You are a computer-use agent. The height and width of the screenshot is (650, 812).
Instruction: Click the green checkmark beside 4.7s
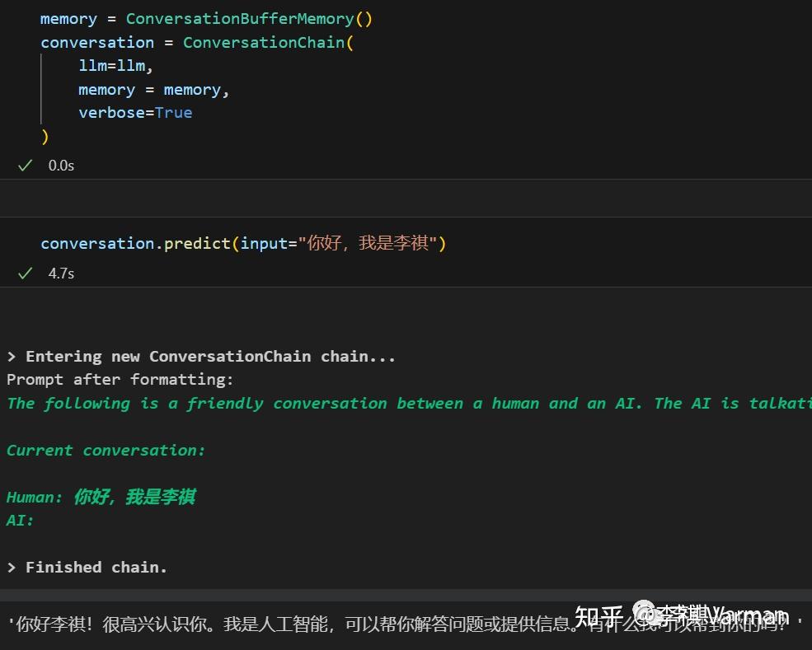point(25,273)
